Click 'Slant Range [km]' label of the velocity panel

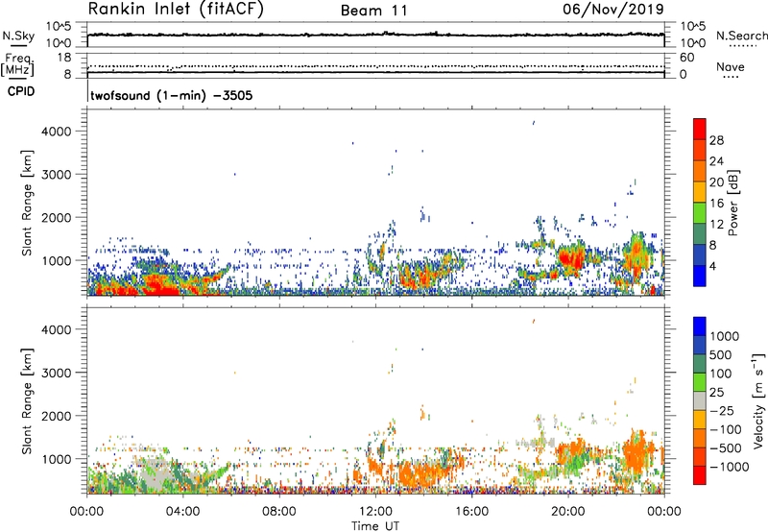(27, 401)
